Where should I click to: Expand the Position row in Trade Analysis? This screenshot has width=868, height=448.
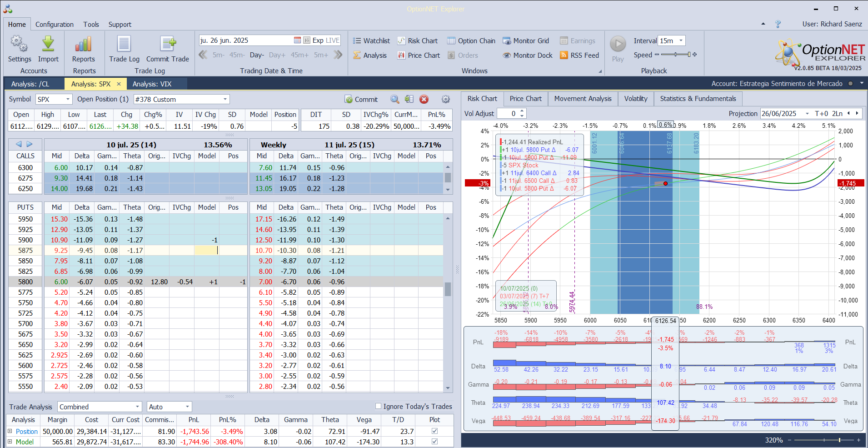tap(10, 431)
